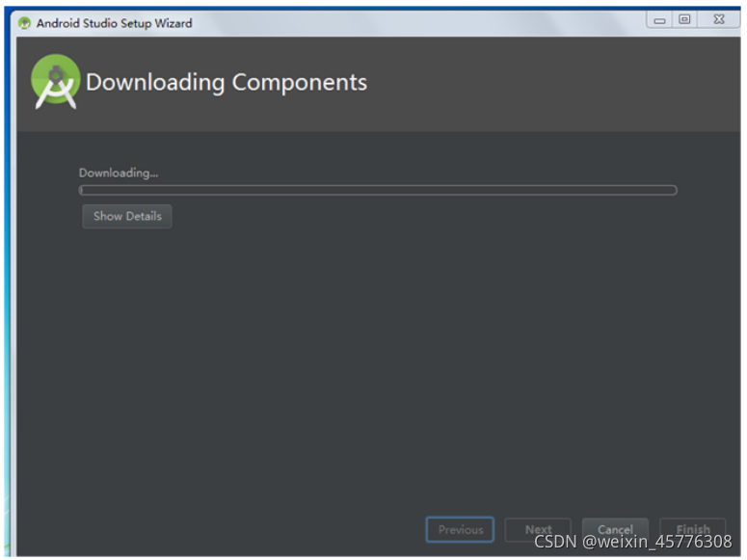Screen dimensions: 747x560
Task: Click the 'Android Studio Setup Wizard' title
Action: 115,23
